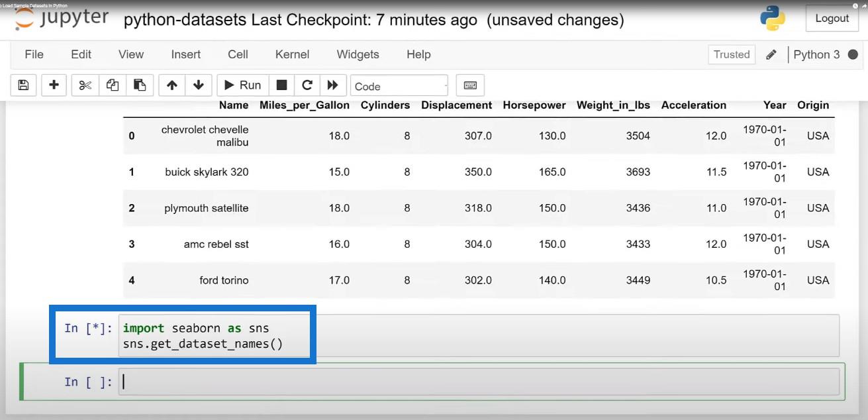Open the Widgets menu
The width and height of the screenshot is (868, 420).
click(358, 54)
